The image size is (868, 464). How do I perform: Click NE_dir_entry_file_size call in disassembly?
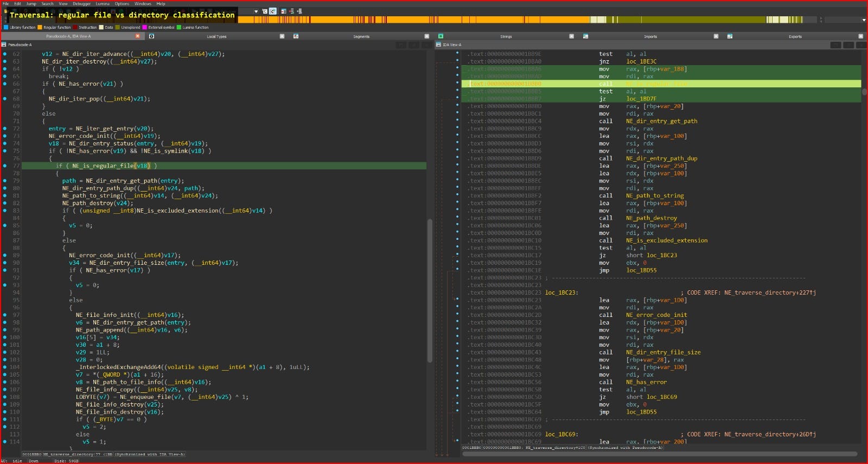663,352
